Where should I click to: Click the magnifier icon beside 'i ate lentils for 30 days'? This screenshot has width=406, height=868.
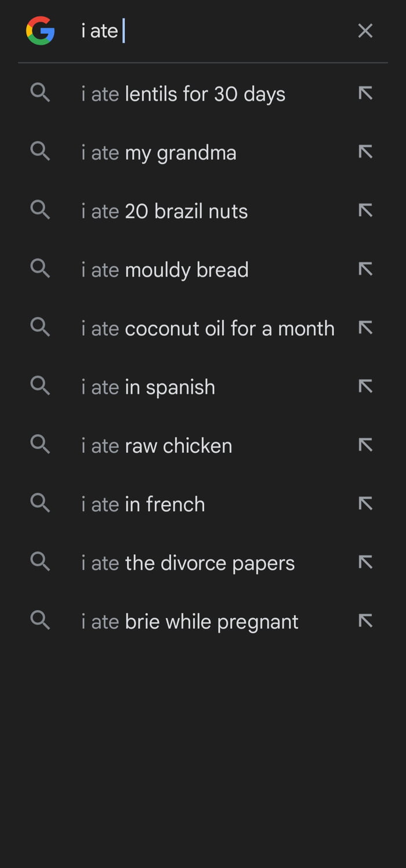[x=40, y=93]
